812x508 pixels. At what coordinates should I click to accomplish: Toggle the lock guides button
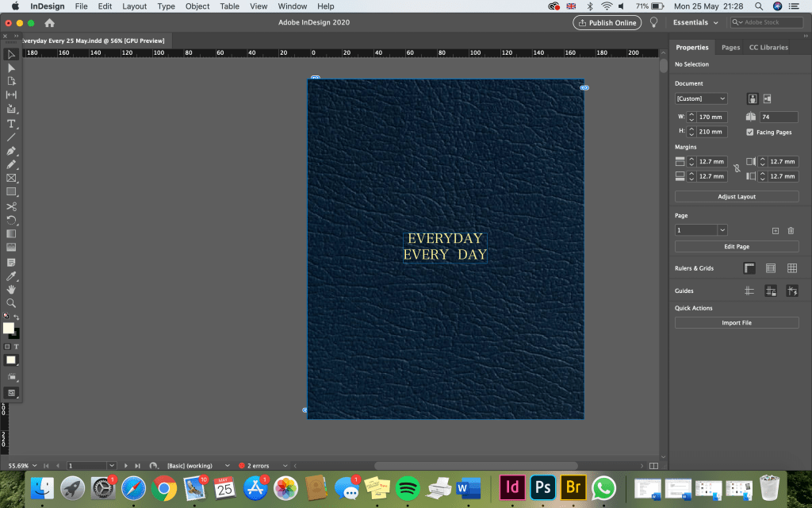[x=770, y=291]
